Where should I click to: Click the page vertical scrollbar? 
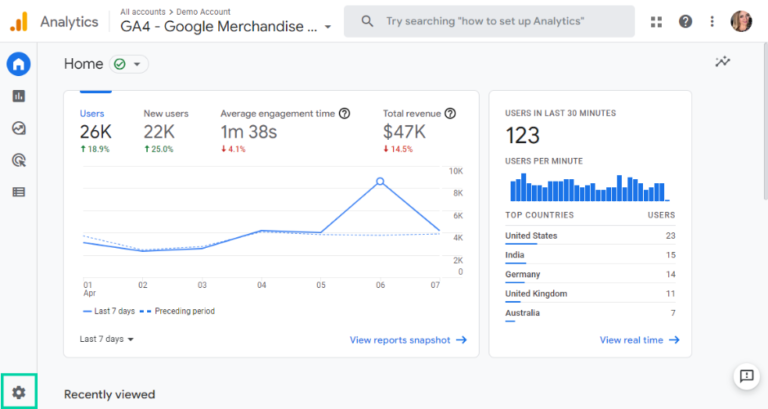pos(765,120)
